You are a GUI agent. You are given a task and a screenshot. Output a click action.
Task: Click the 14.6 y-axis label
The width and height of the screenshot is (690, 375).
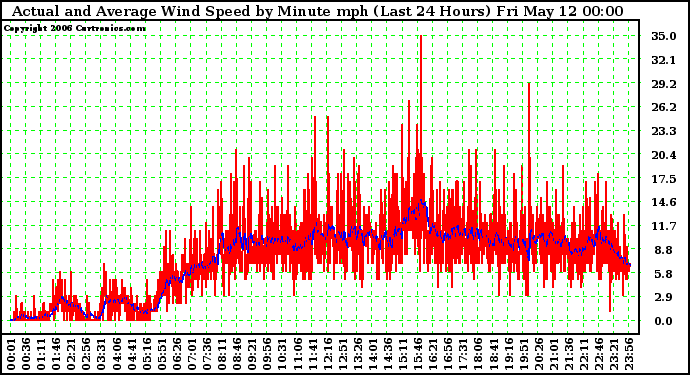pos(664,202)
